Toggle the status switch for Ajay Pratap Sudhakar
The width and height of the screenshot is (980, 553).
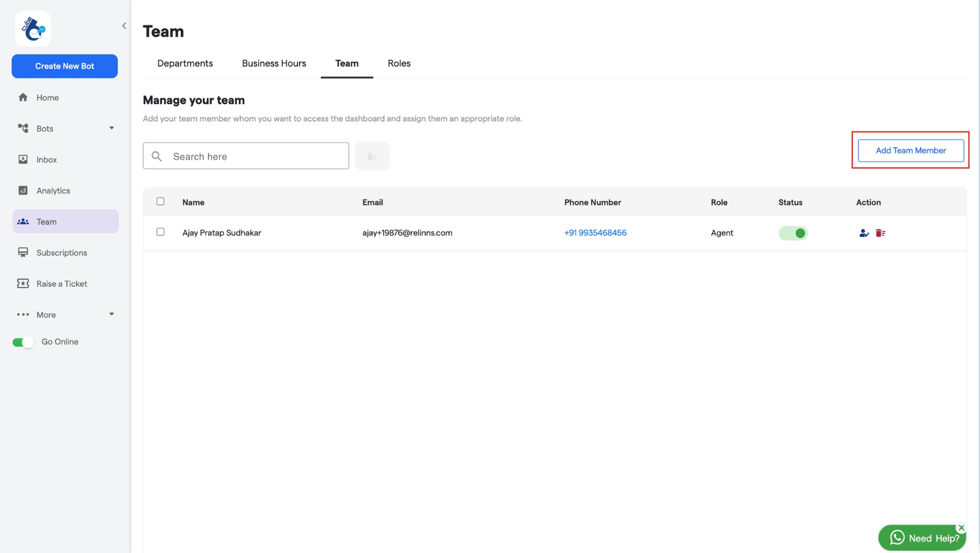(793, 233)
